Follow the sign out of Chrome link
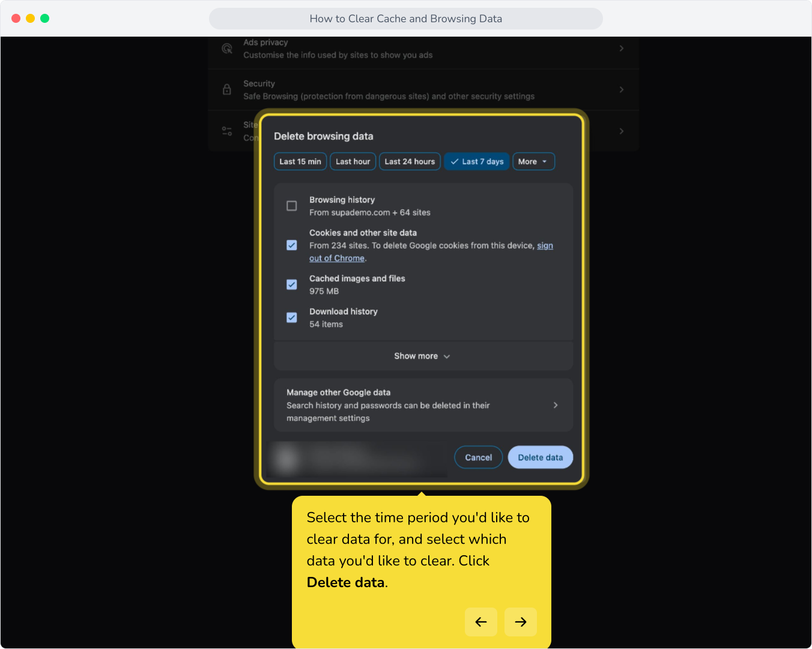The image size is (812, 649). pos(431,252)
